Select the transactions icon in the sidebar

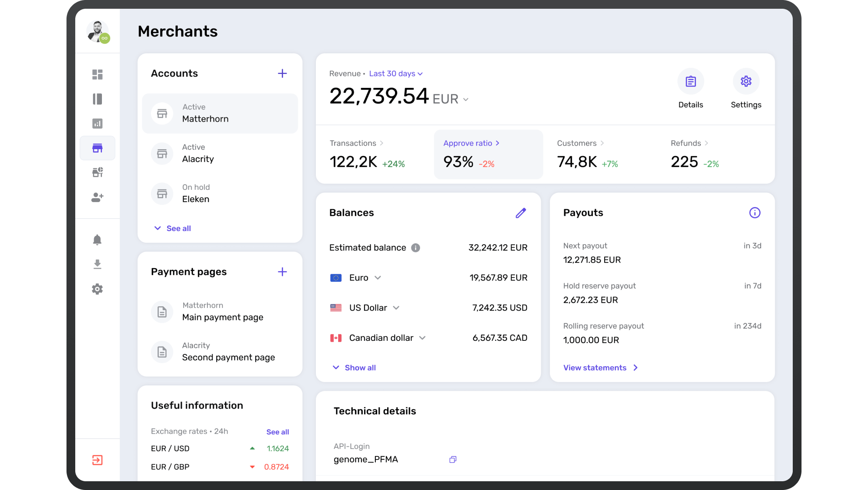click(97, 99)
